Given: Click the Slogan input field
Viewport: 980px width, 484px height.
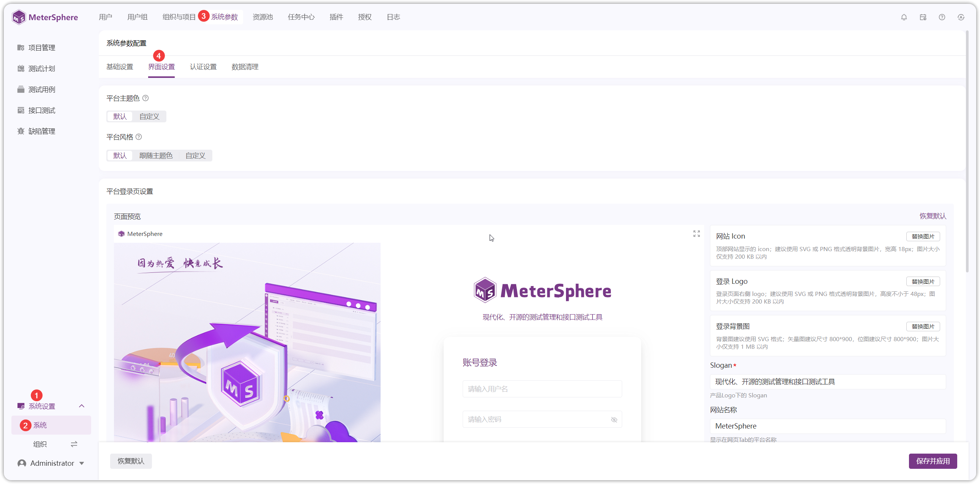Looking at the screenshot, I should tap(828, 382).
